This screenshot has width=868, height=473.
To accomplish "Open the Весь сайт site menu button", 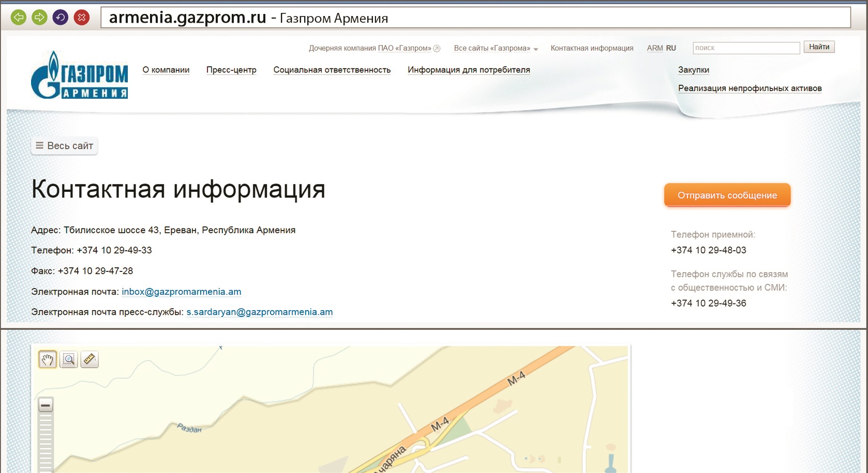I will click(x=65, y=146).
